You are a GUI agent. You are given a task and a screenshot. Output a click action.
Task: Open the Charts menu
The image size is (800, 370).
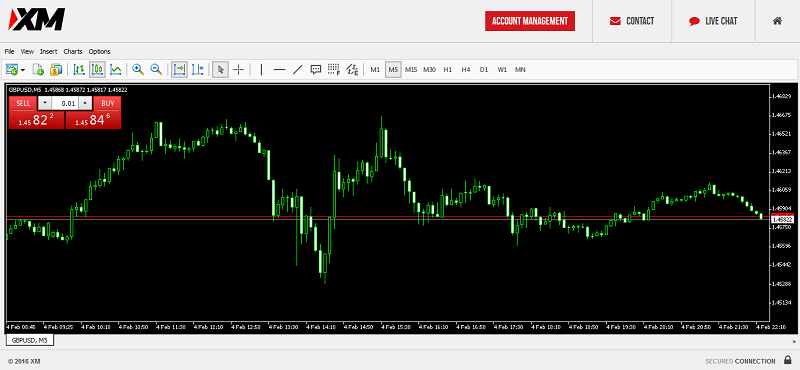73,52
